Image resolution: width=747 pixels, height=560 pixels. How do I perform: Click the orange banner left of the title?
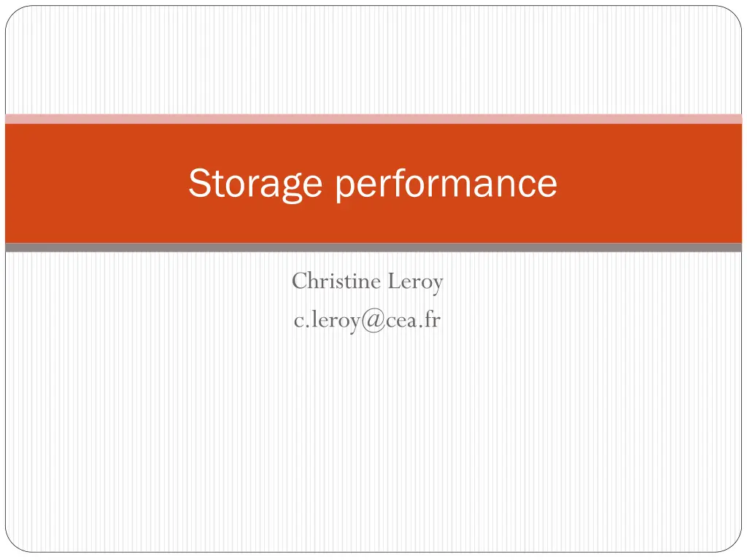point(95,183)
